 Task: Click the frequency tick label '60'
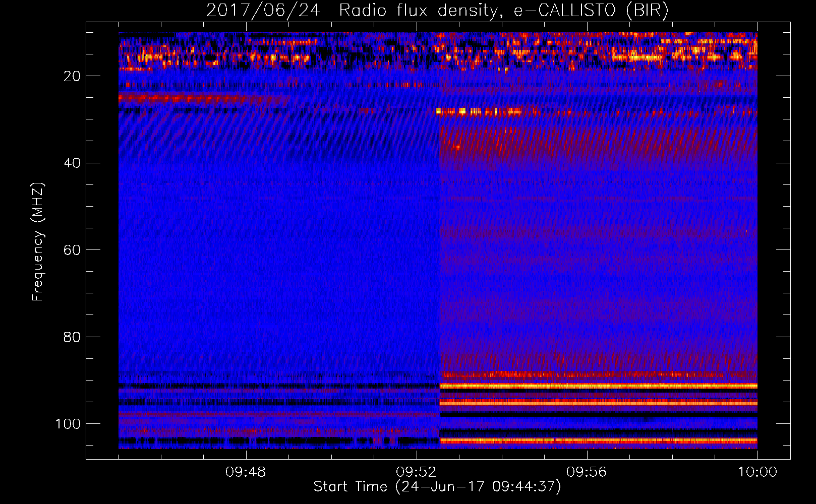click(x=72, y=250)
